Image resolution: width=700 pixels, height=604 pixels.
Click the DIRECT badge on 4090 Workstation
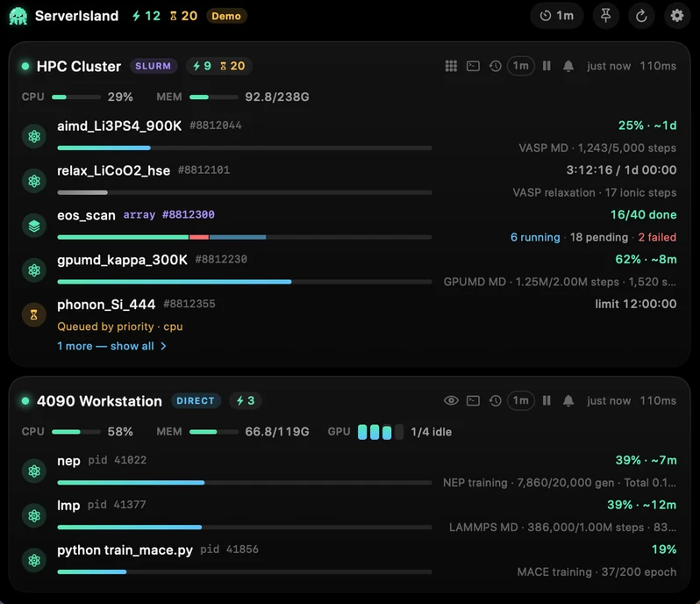tap(196, 400)
